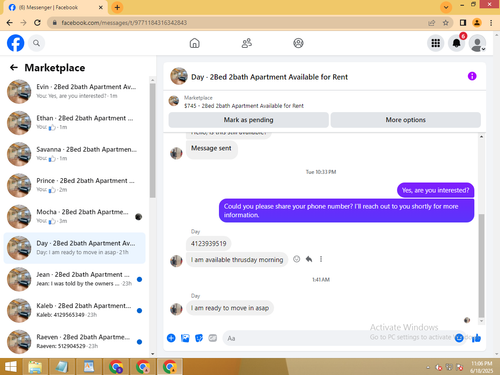
Task: Click the 'I am ready to move in asap' message
Action: click(230, 308)
